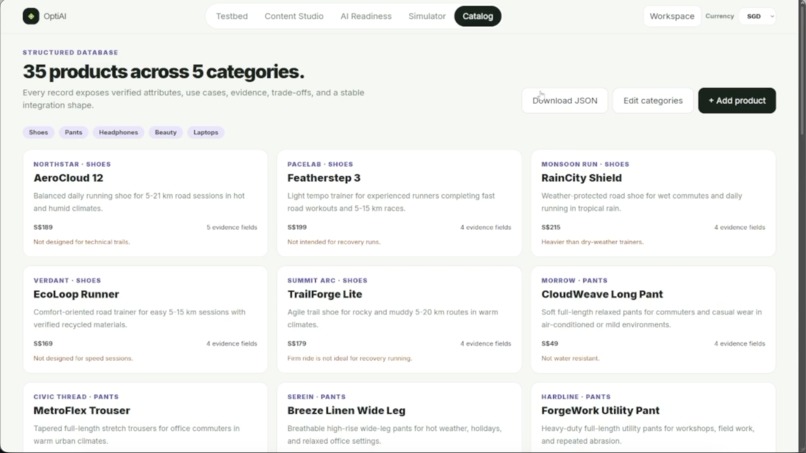Image resolution: width=806 pixels, height=453 pixels.
Task: Click 'Heavier than dry-weather trainers.' note
Action: 592,242
